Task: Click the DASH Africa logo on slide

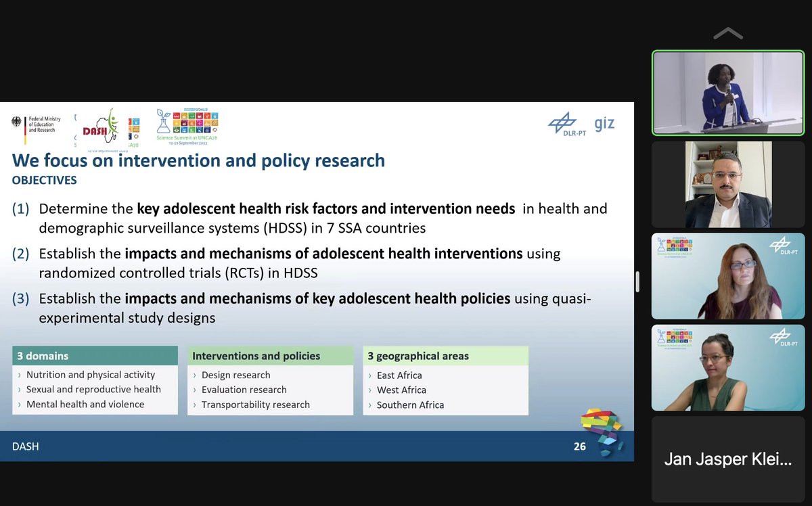Action: [101, 127]
